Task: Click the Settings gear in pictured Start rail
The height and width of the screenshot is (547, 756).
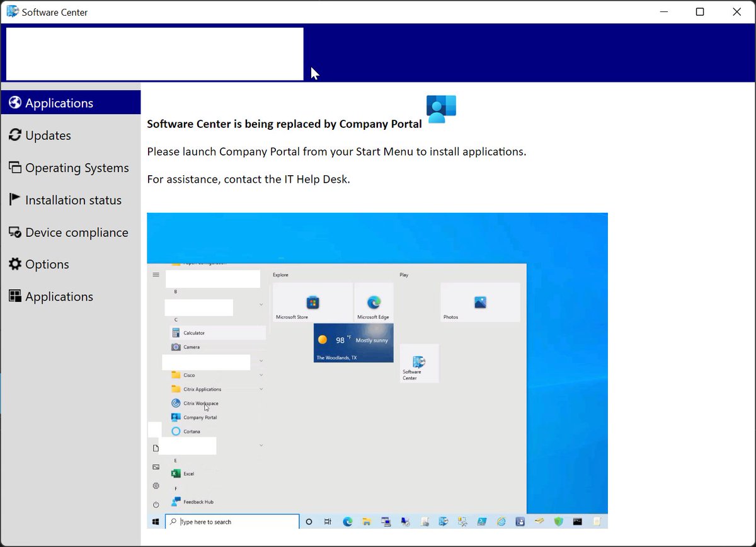Action: [156, 486]
